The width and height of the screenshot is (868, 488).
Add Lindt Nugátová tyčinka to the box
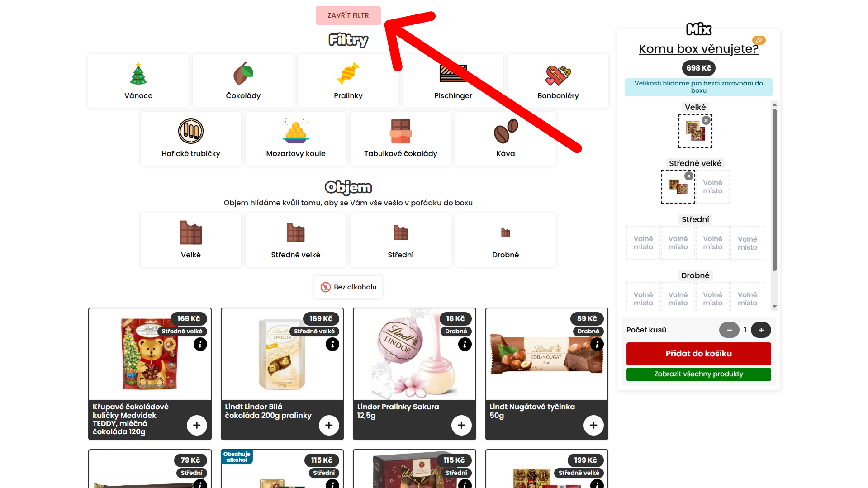[593, 425]
